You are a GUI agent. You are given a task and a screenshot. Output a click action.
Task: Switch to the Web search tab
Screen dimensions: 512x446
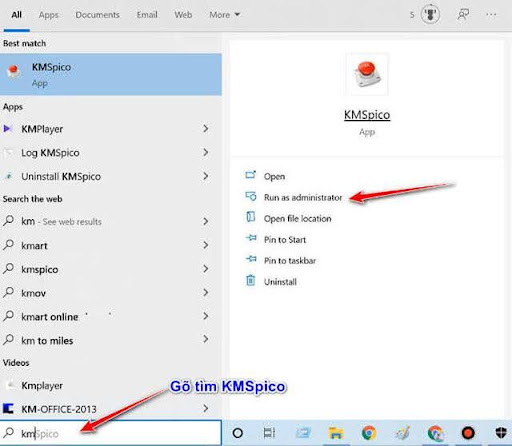coord(183,15)
